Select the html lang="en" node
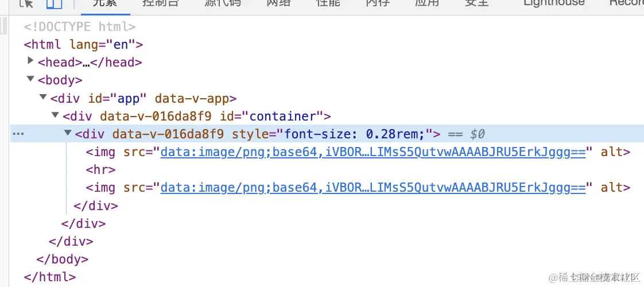This screenshot has height=287, width=644. click(x=83, y=44)
